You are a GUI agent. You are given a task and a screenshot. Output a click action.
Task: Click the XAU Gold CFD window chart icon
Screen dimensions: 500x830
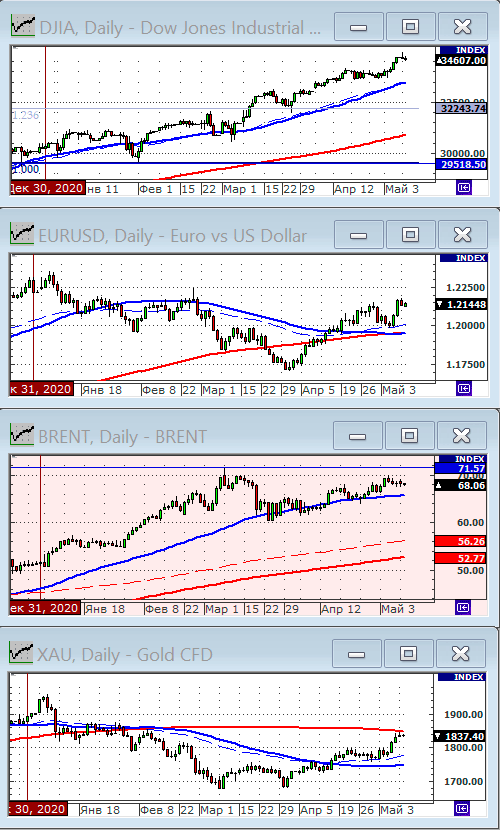22,653
